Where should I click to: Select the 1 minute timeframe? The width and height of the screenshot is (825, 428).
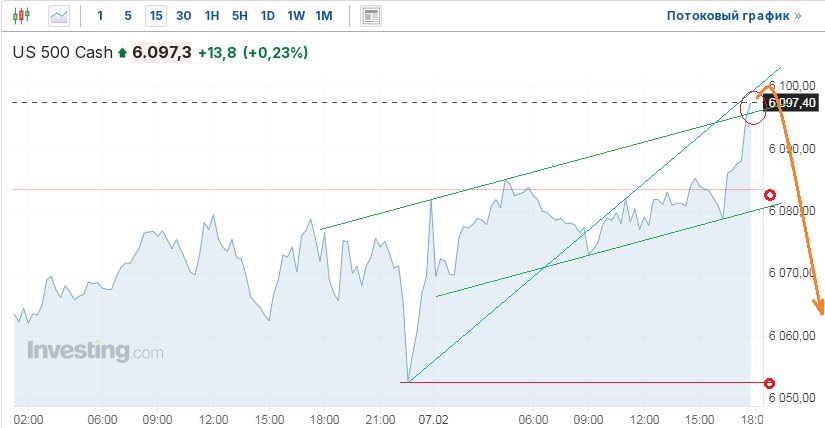[x=100, y=16]
